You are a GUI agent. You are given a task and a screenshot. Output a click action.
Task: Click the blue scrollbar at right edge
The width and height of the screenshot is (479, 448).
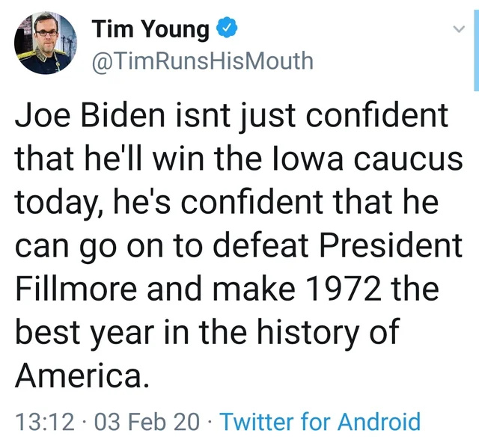[476, 50]
